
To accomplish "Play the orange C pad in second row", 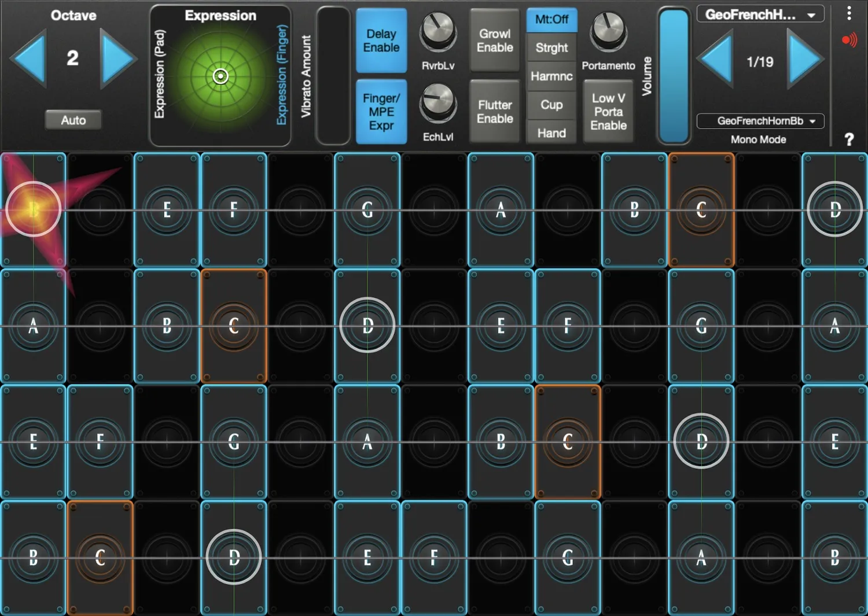I will click(x=234, y=326).
